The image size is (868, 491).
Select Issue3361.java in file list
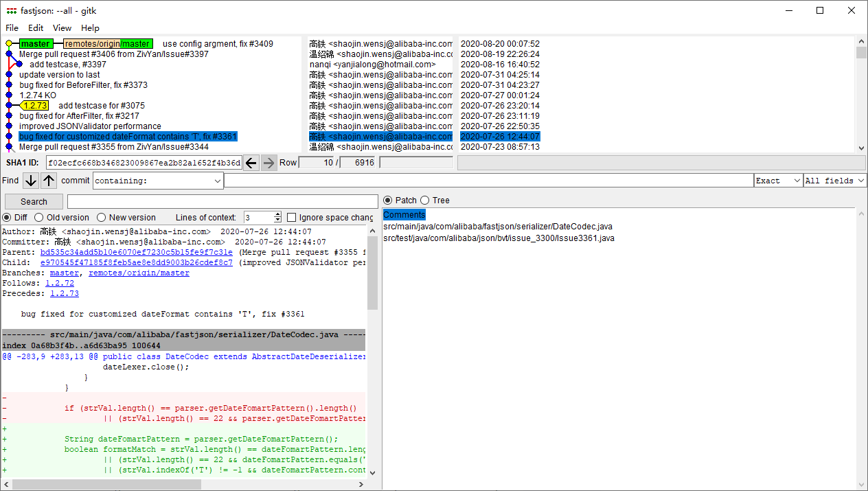pyautogui.click(x=499, y=238)
